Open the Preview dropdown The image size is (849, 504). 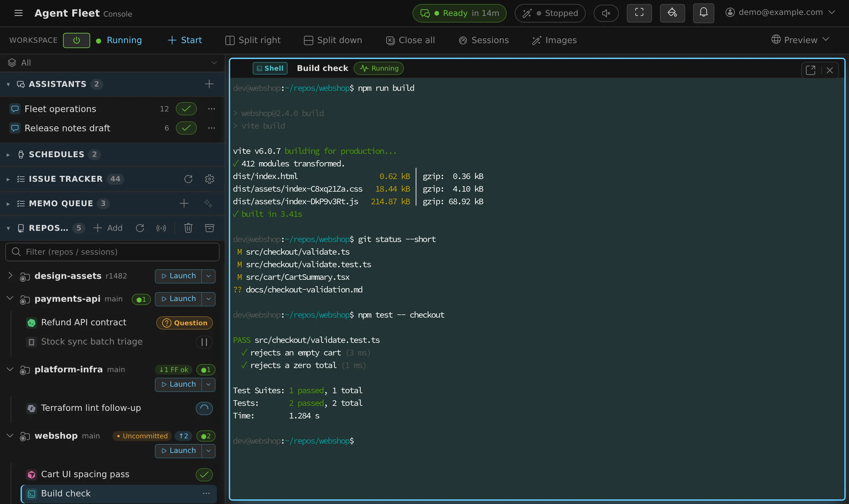pos(800,40)
